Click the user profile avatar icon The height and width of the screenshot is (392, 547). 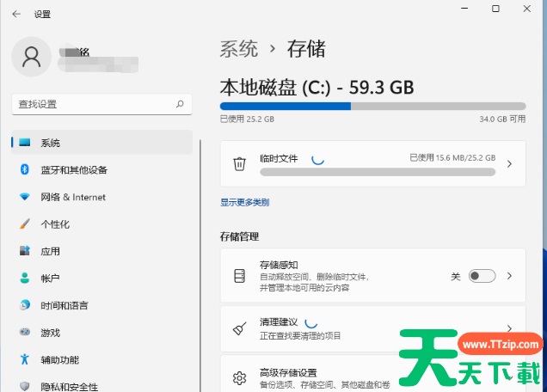coord(32,56)
